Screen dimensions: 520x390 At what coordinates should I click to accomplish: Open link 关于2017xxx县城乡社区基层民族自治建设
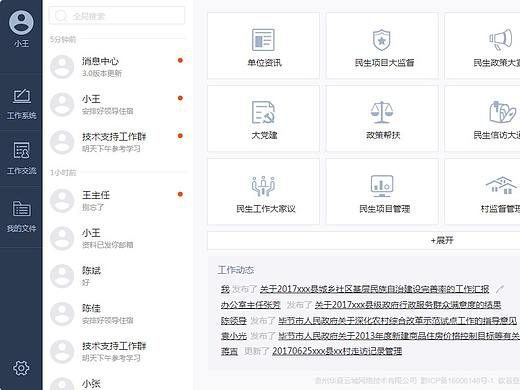click(374, 289)
